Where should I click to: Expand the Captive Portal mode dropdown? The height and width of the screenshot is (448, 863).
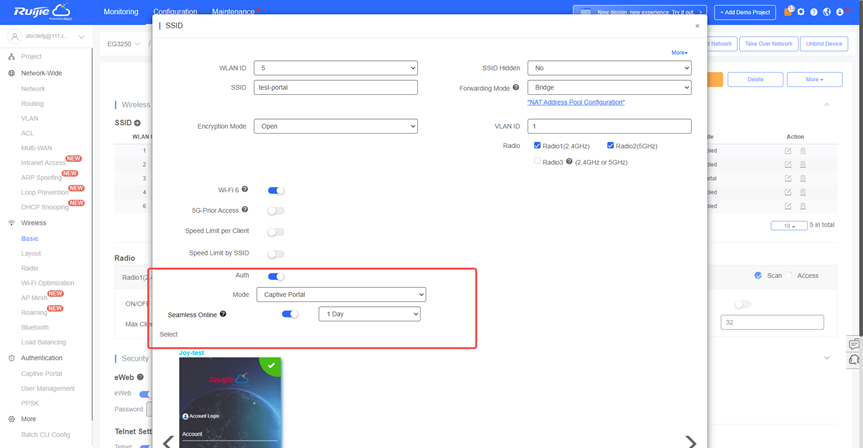(341, 295)
